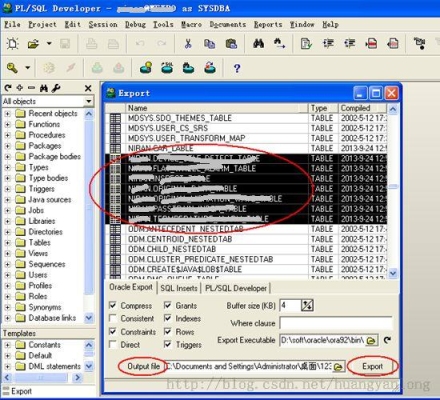Open the File menu
Viewport: 440px width, 400px height.
click(12, 25)
